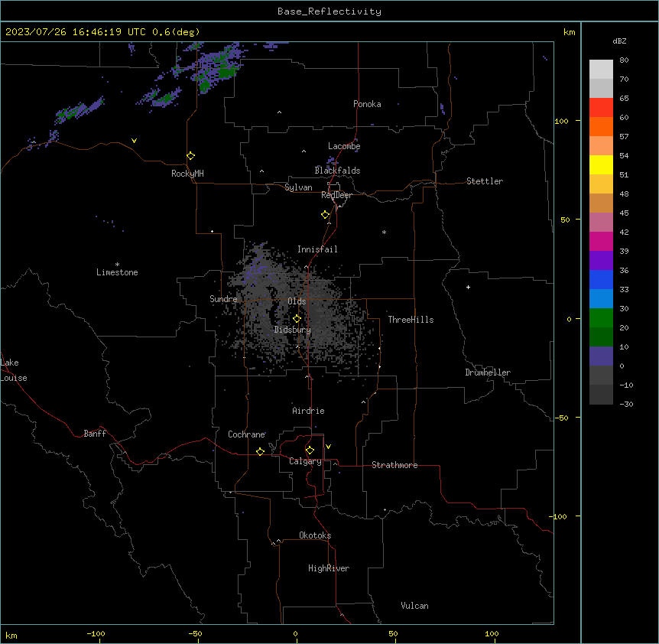Select the Blackfalds map label
This screenshot has height=644, width=659.
[337, 171]
